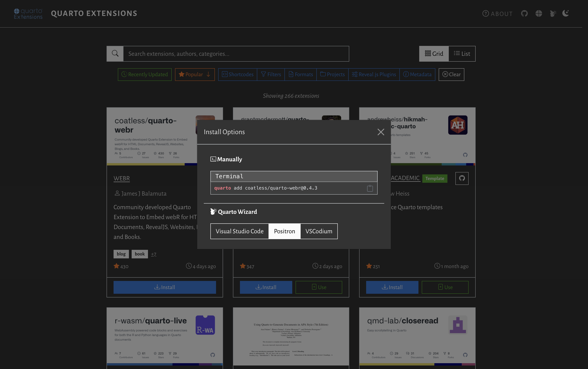588x369 pixels.
Task: Open the Quarto Extensions GitHub repository icon
Action: coord(524,13)
